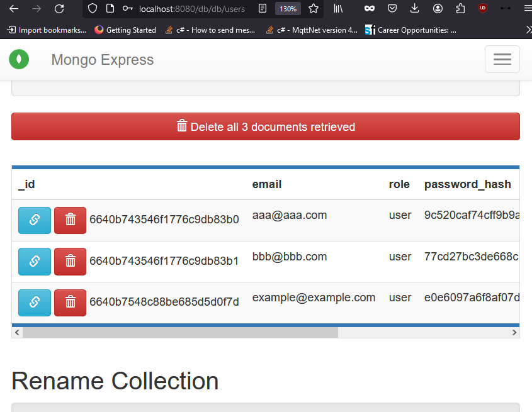
Task: Delete the example@example.com document
Action: coord(71,303)
